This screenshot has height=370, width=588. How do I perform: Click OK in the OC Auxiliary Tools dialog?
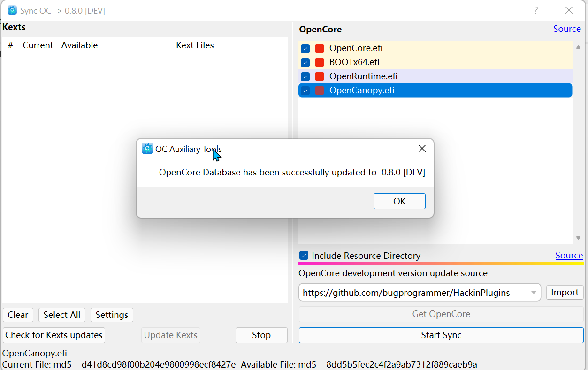coord(399,201)
